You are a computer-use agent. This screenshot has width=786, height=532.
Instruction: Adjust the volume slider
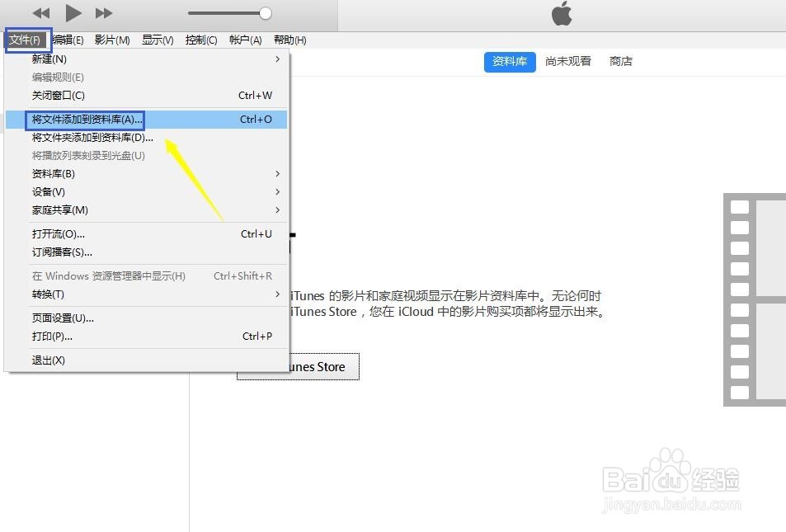click(x=264, y=12)
